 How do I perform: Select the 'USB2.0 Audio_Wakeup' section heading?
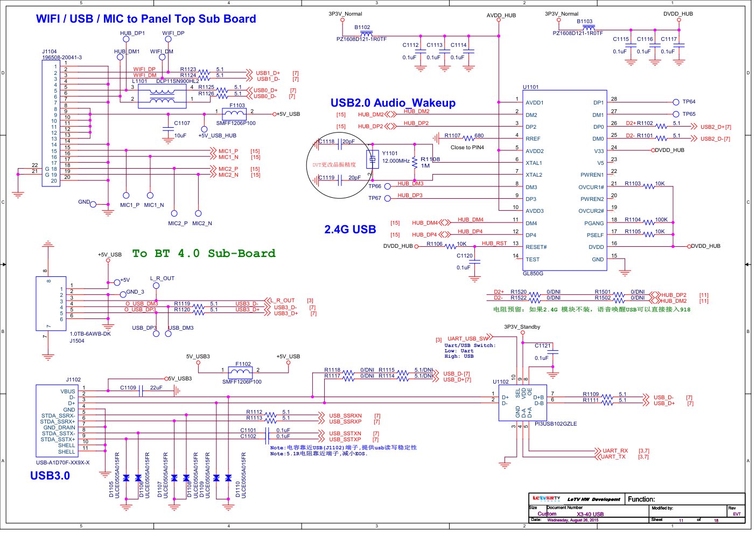pos(393,103)
